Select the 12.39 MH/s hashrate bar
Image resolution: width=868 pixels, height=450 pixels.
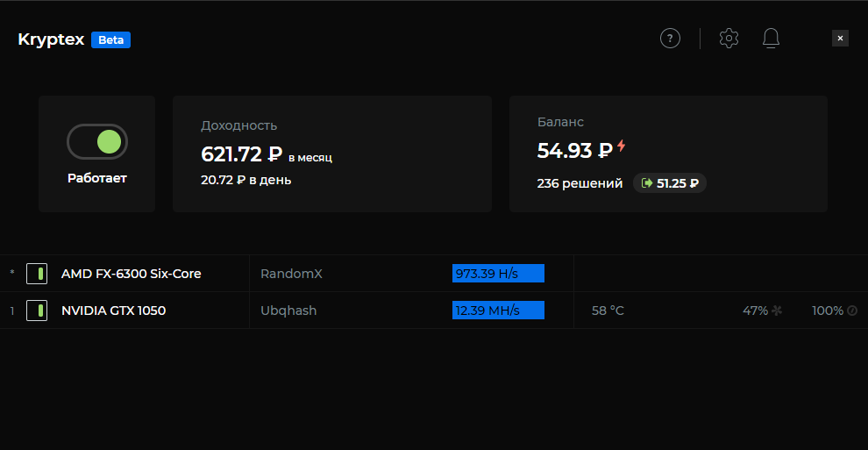498,311
